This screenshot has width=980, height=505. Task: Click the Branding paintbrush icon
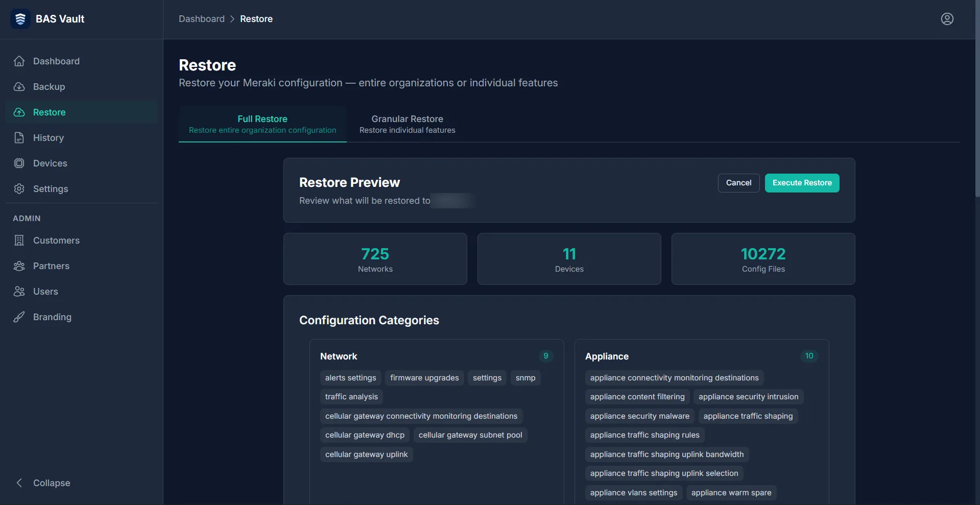tap(19, 317)
